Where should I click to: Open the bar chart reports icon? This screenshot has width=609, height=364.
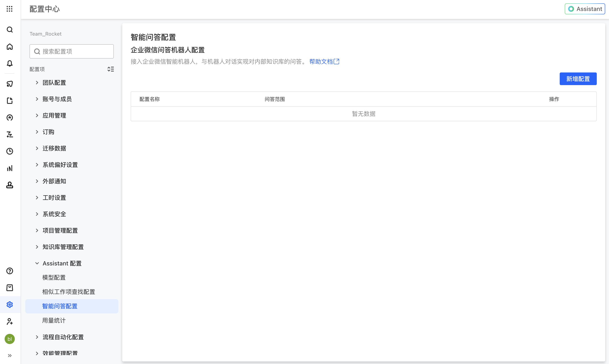coord(9,168)
